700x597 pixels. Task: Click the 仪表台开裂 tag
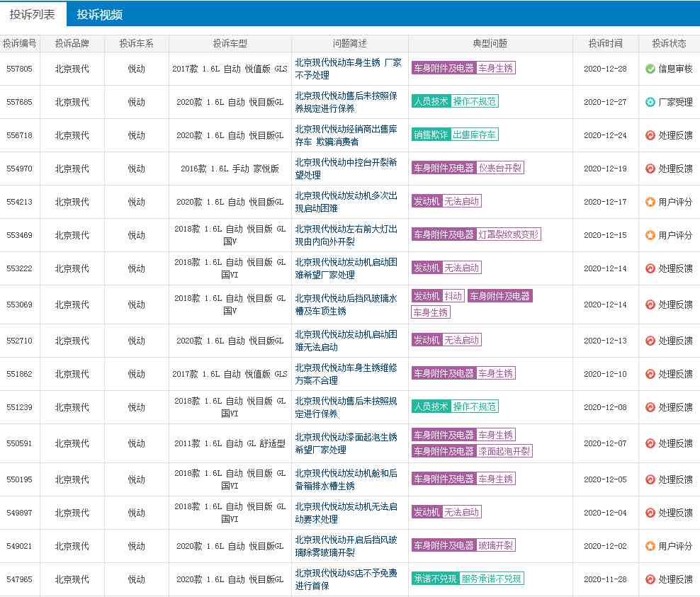500,169
